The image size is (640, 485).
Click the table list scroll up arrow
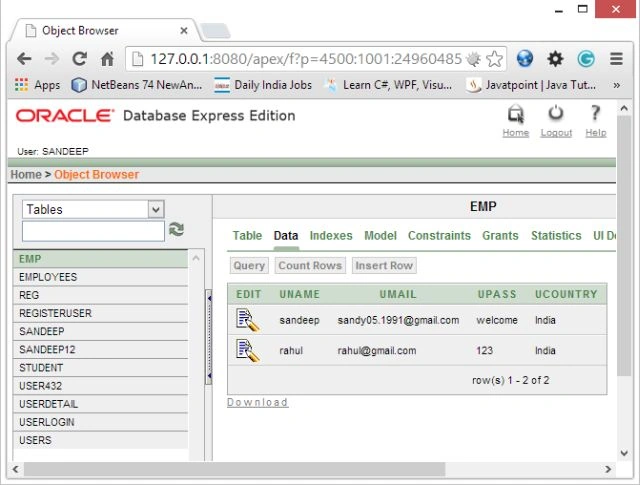196,258
